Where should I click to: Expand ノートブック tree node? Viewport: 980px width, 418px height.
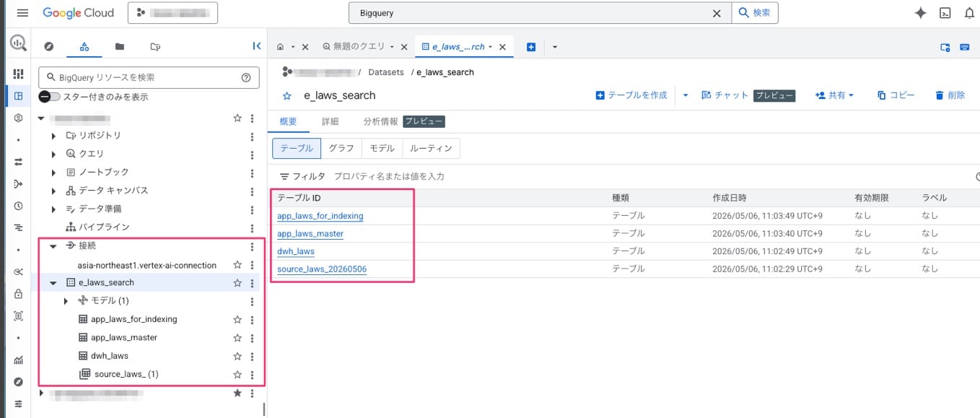click(53, 173)
